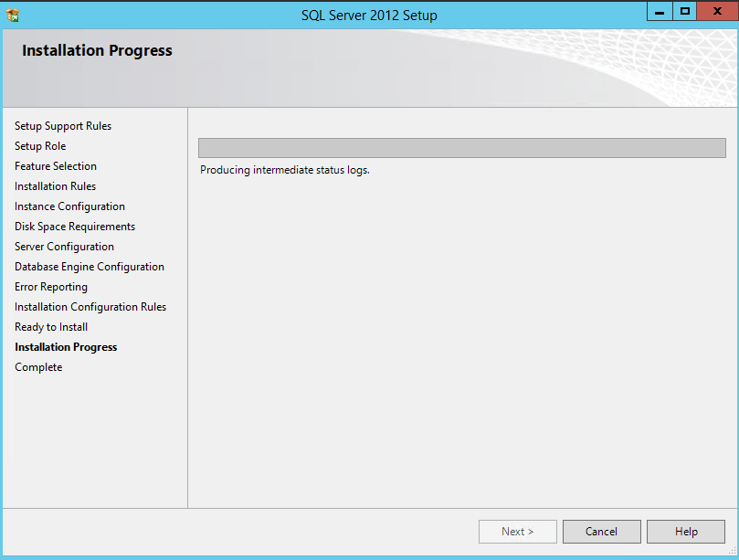Click the disabled Next > button

pos(518,532)
